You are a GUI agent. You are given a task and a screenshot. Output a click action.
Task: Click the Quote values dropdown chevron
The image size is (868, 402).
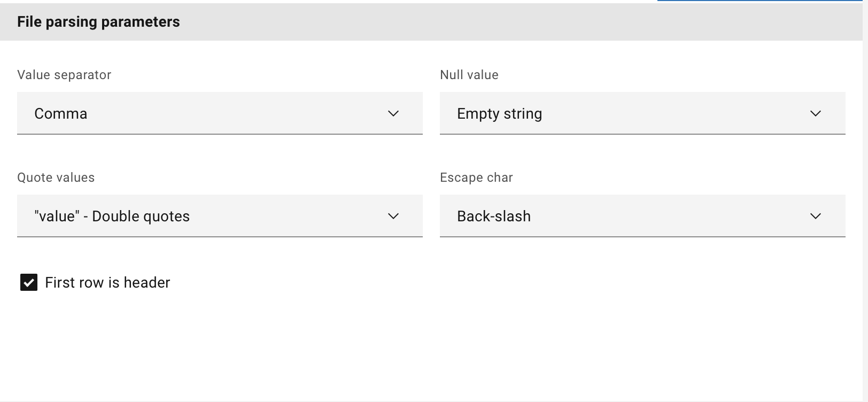pos(393,216)
